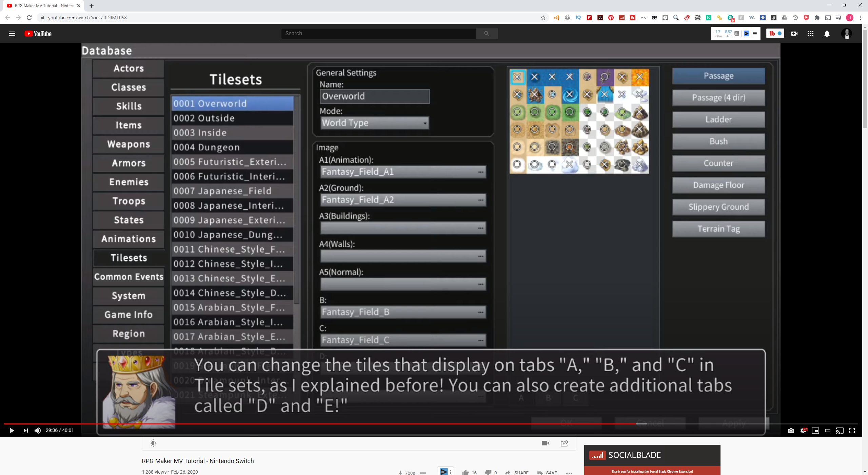Click the brightness icon below the player
This screenshot has height=475, width=868.
[x=154, y=443]
